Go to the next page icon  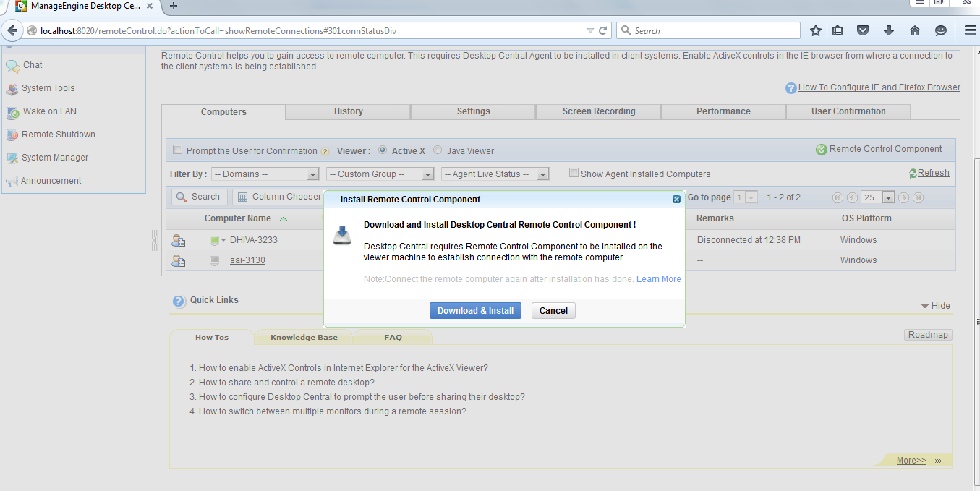pos(903,197)
